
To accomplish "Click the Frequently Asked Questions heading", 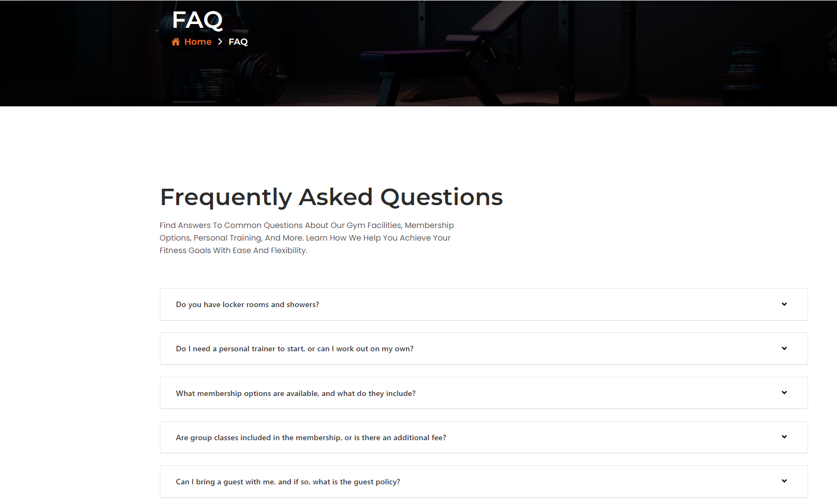I will click(331, 197).
